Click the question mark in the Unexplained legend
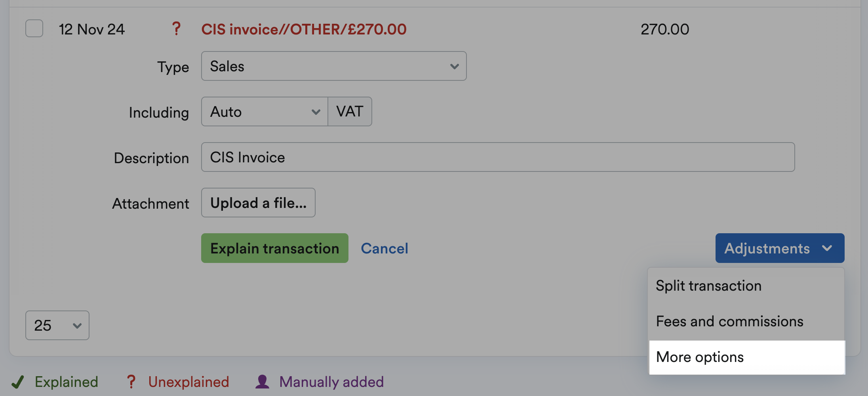Screen dimensions: 868x396 click(x=131, y=381)
